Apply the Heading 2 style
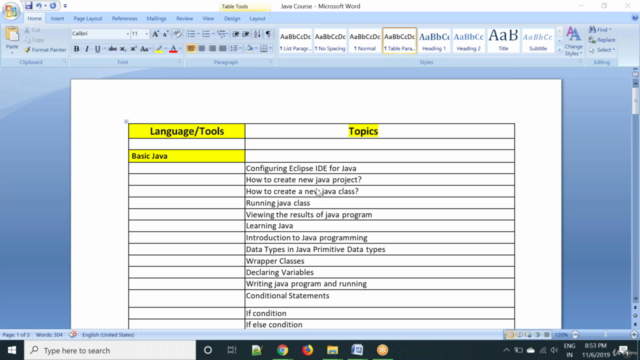 pos(469,41)
